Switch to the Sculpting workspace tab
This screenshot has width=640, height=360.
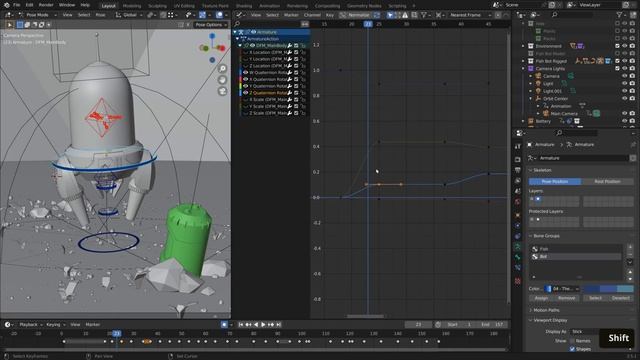157,6
